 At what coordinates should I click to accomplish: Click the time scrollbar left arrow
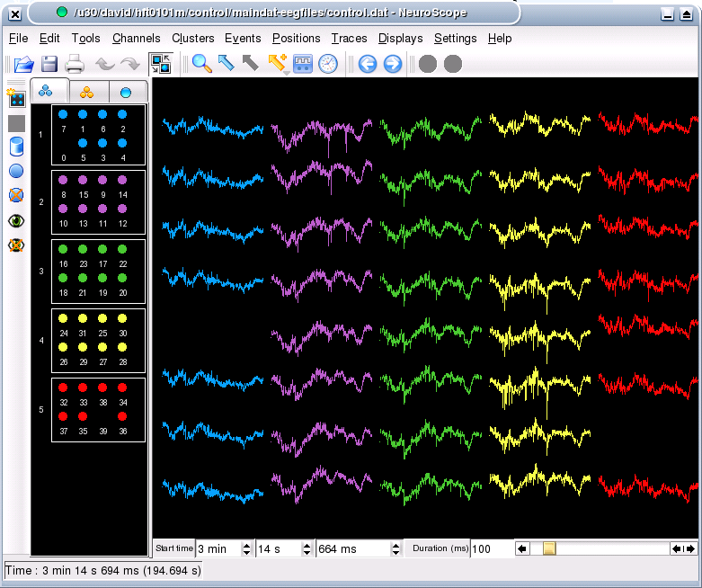(522, 548)
